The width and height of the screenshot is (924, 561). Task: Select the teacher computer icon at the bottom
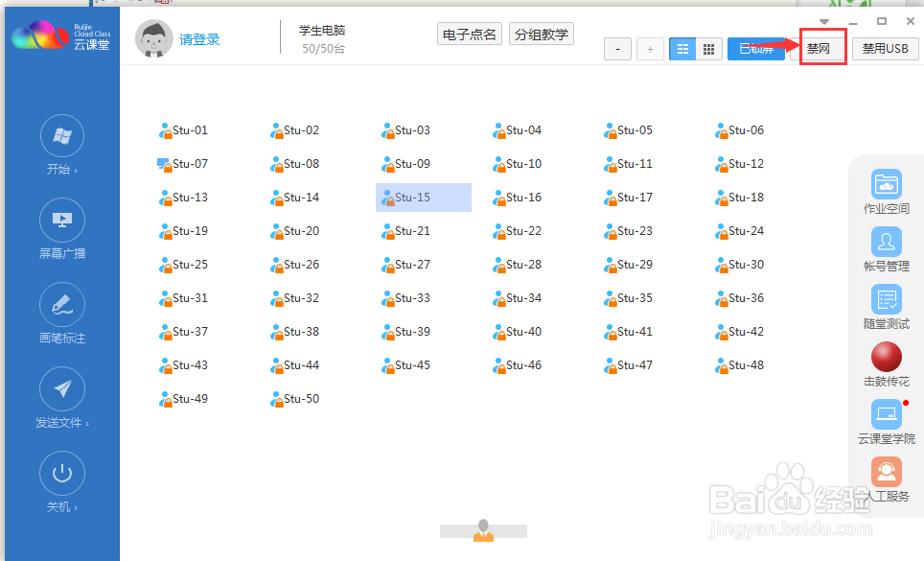click(x=483, y=530)
